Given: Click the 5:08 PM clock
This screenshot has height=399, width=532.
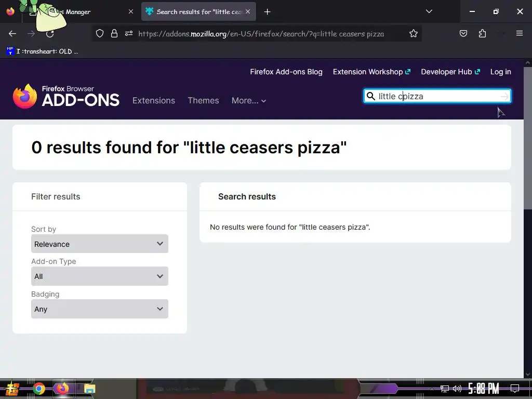Looking at the screenshot, I should click(484, 389).
